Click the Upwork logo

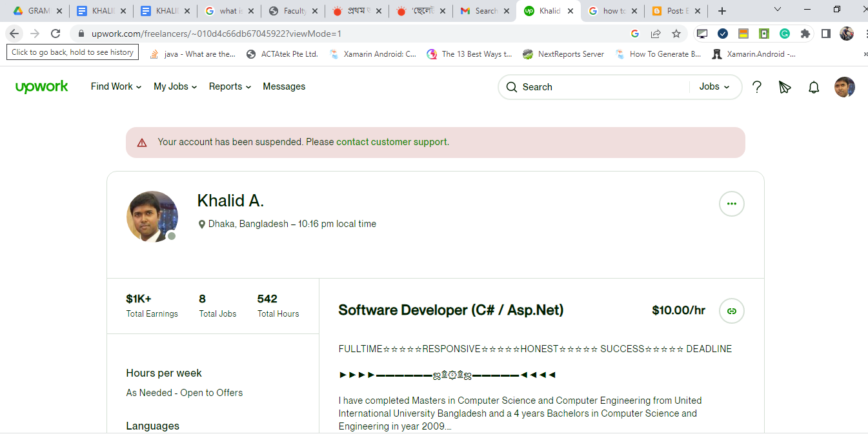pos(41,87)
